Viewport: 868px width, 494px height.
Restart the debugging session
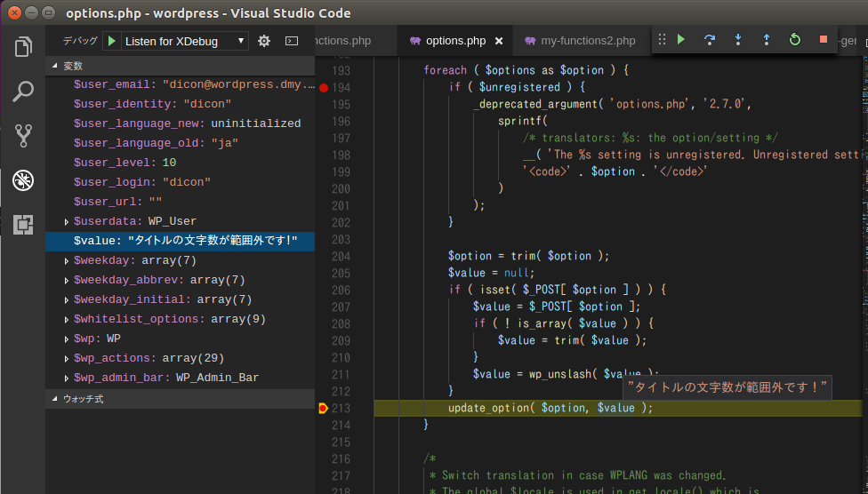[795, 40]
